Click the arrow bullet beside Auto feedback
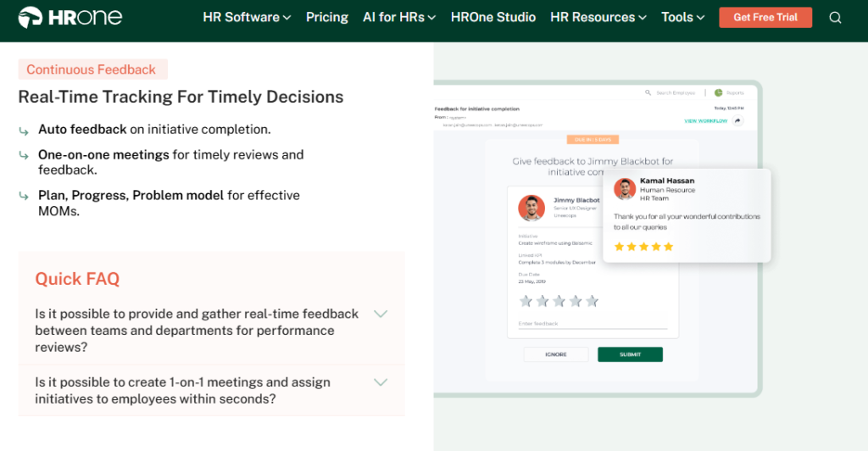This screenshot has height=451, width=868. 23,131
